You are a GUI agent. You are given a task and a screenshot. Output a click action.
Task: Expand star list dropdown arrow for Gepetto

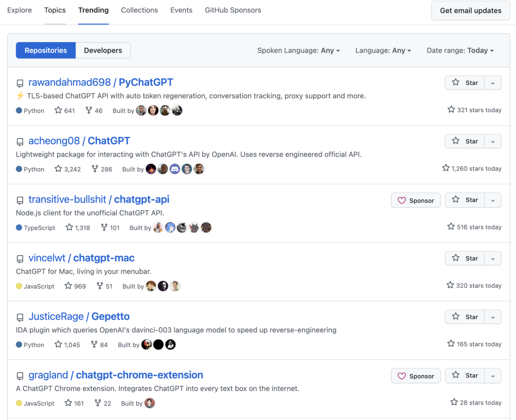493,317
